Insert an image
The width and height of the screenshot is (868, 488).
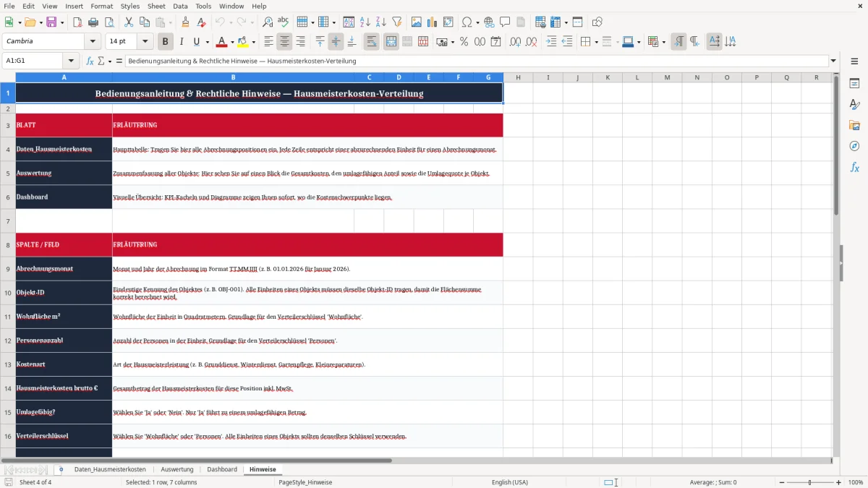pos(416,22)
